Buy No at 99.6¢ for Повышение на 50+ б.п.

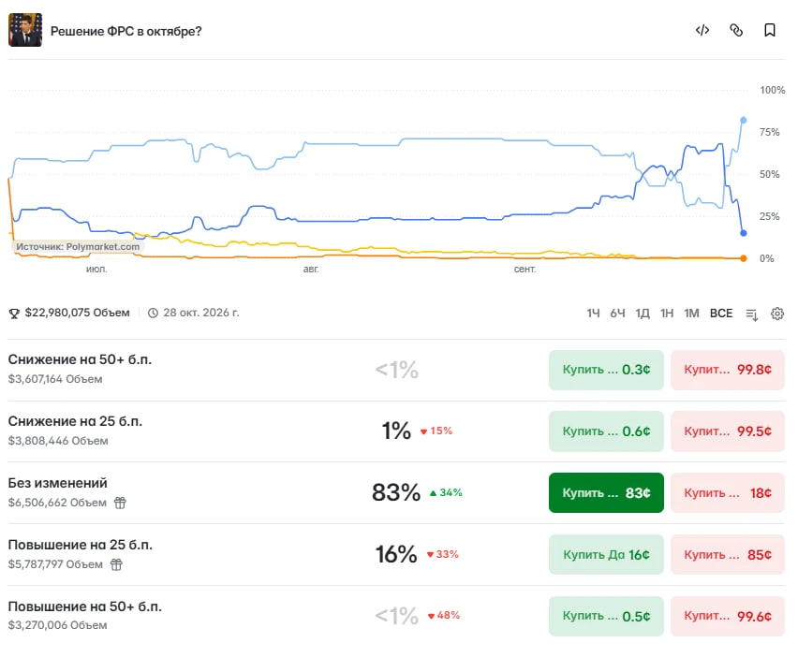point(727,616)
